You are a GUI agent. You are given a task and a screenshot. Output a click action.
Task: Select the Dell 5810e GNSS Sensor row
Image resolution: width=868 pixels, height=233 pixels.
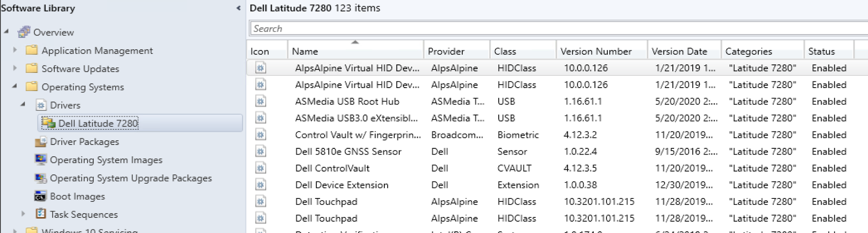348,151
